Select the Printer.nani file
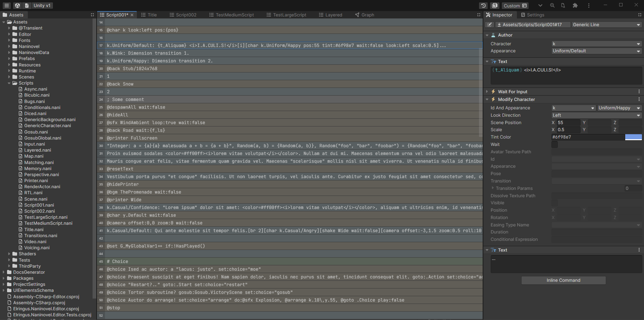 click(x=36, y=181)
